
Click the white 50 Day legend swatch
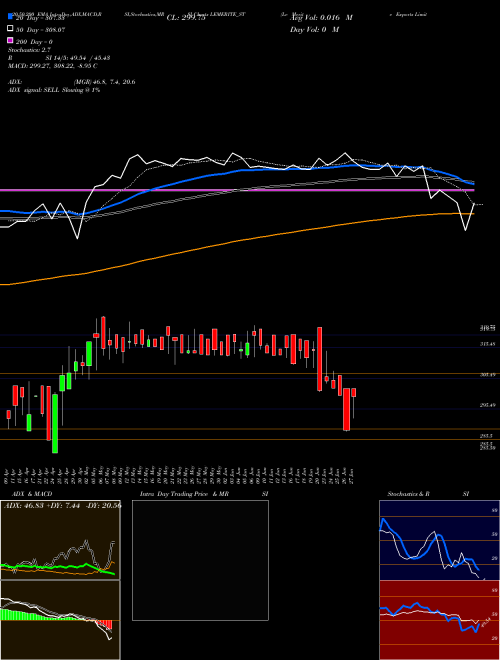10,29
